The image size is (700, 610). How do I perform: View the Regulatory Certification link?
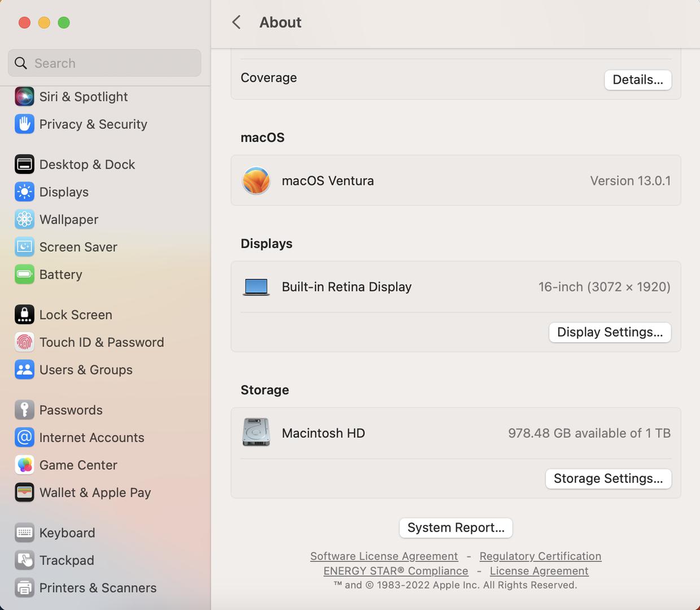pyautogui.click(x=540, y=556)
